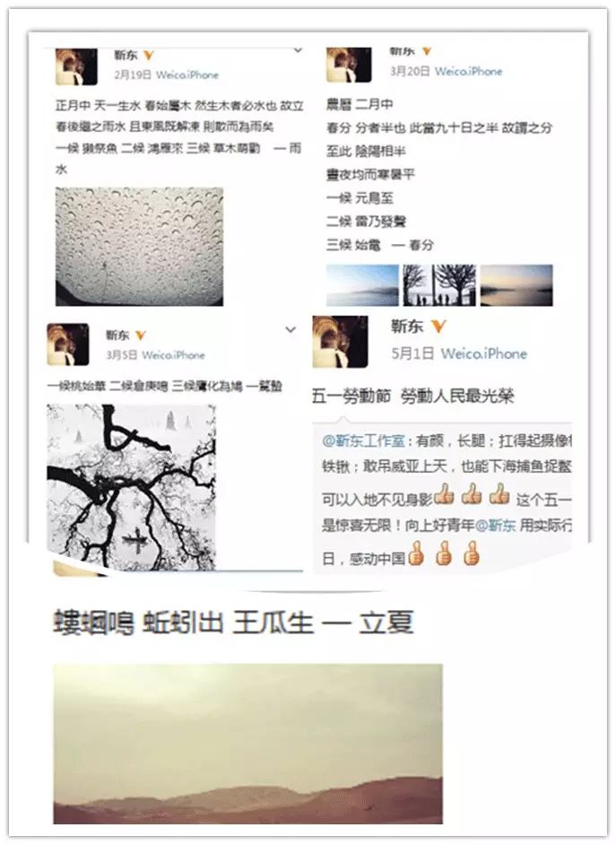Expand dropdown chevron on 2月19日 post
Image resolution: width=616 pixels, height=845 pixels.
coord(298,50)
